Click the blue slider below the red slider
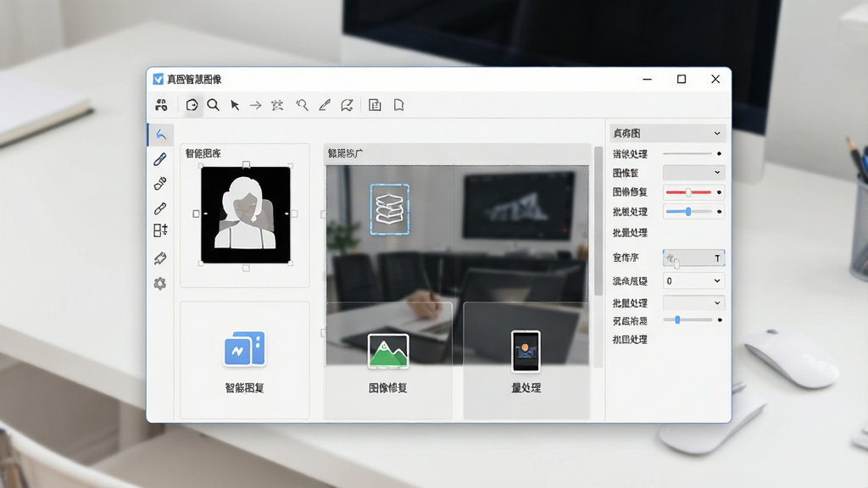Viewport: 868px width, 488px height. pyautogui.click(x=688, y=211)
